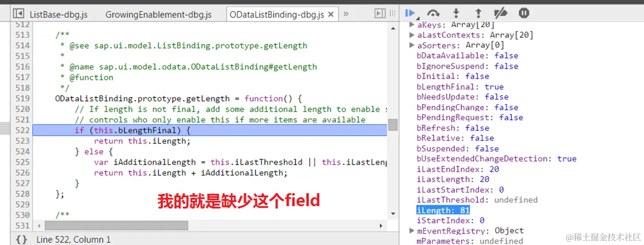Select the bLengthFinal: true property

(460, 87)
